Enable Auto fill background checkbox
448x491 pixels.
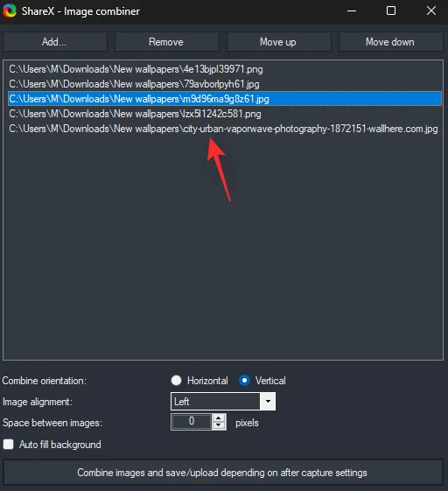tap(9, 444)
